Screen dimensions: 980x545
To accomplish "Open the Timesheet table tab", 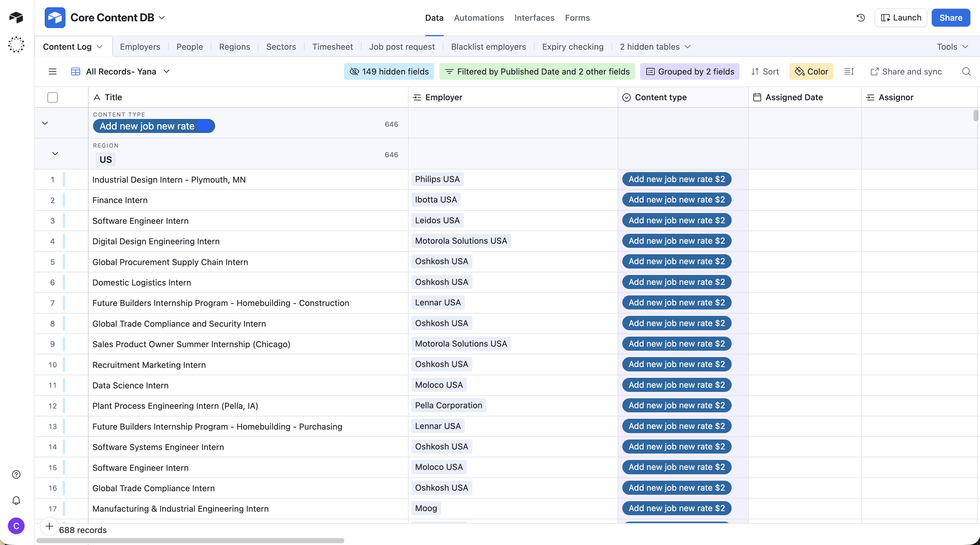I will (333, 47).
